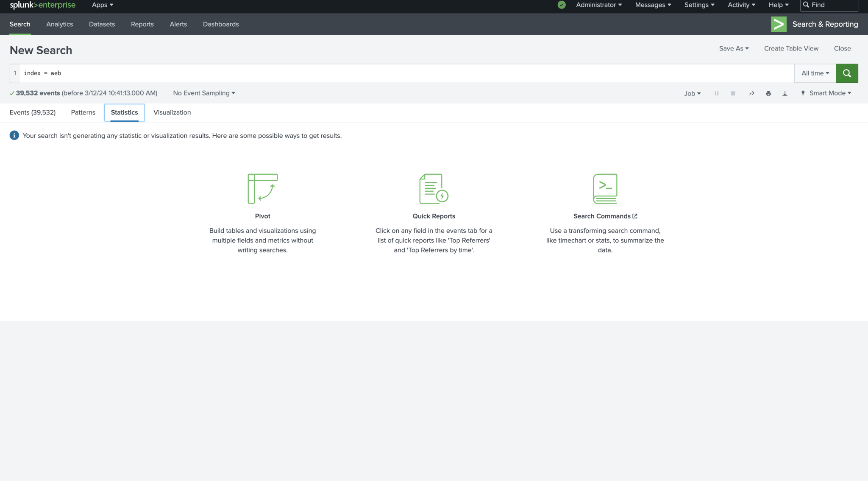The image size is (868, 481).
Task: Click the search magnifier icon
Action: (x=846, y=73)
